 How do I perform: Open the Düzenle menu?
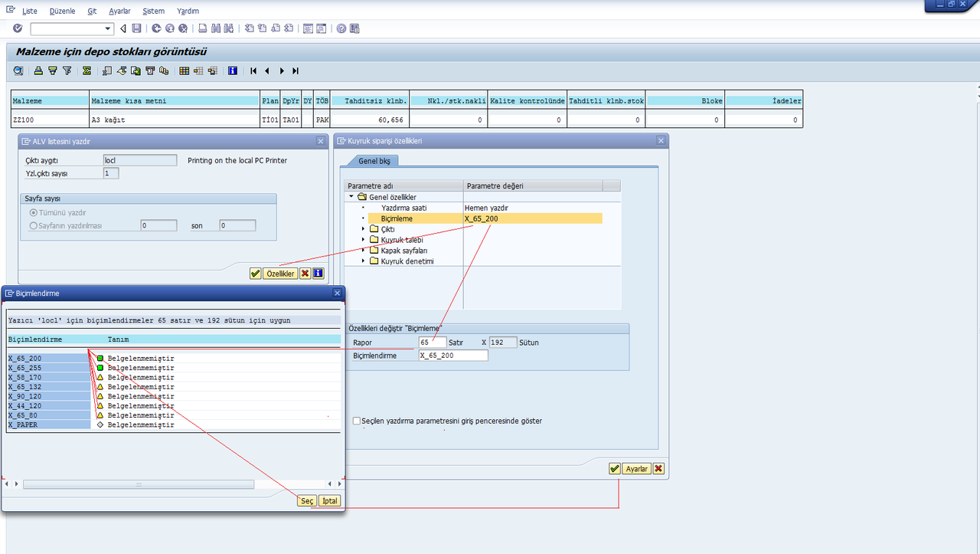click(62, 11)
